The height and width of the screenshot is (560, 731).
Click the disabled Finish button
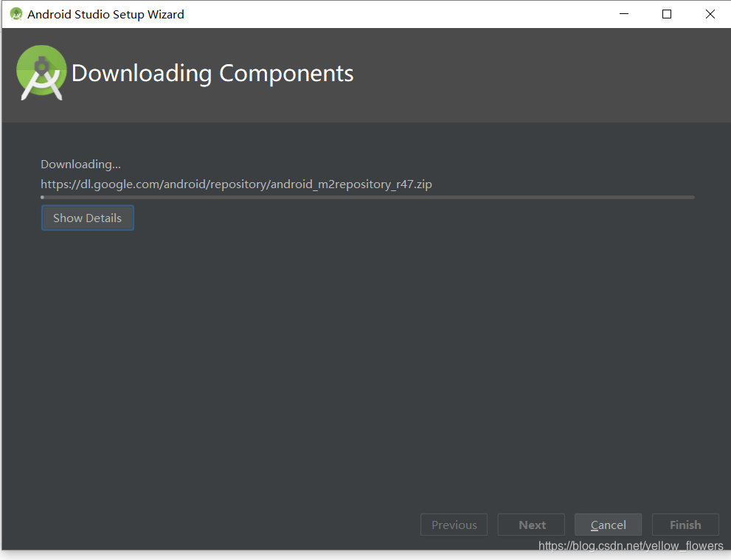tap(685, 525)
